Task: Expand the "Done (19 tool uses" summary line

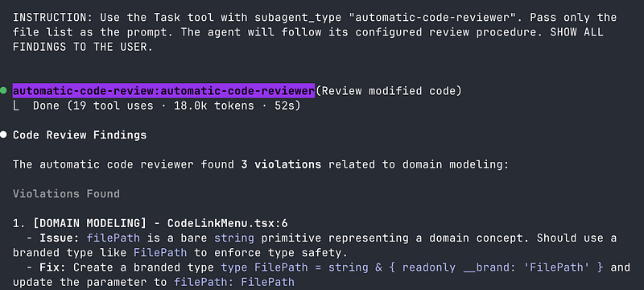Action: point(167,106)
